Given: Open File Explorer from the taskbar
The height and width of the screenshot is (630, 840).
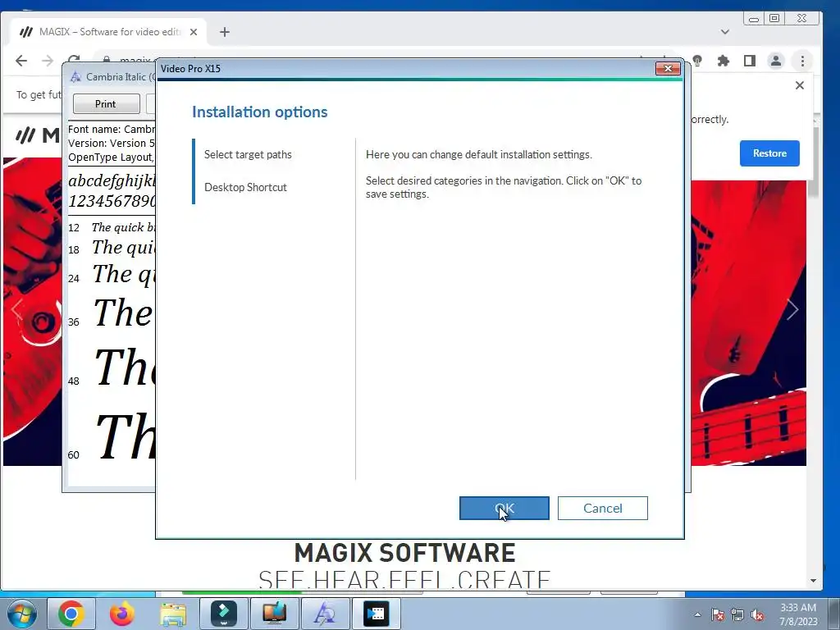Looking at the screenshot, I should click(x=173, y=614).
